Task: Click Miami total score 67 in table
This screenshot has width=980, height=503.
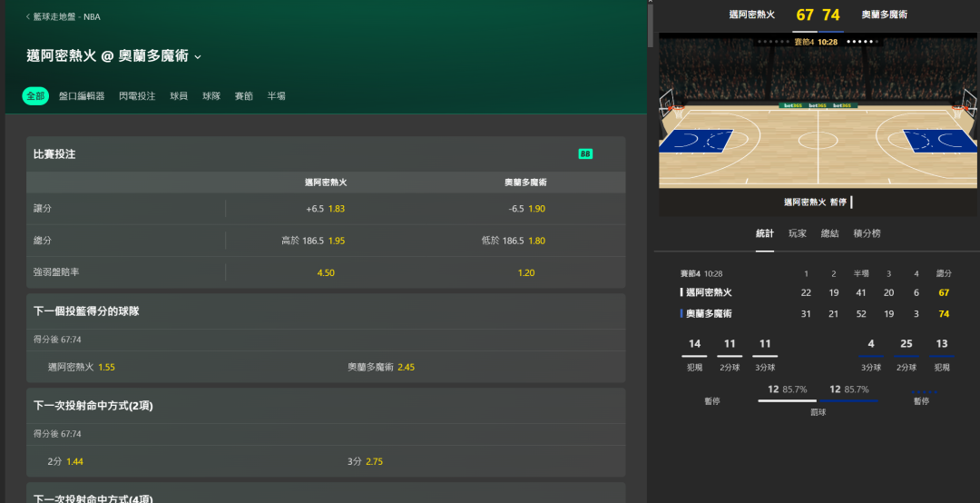Action: point(944,292)
